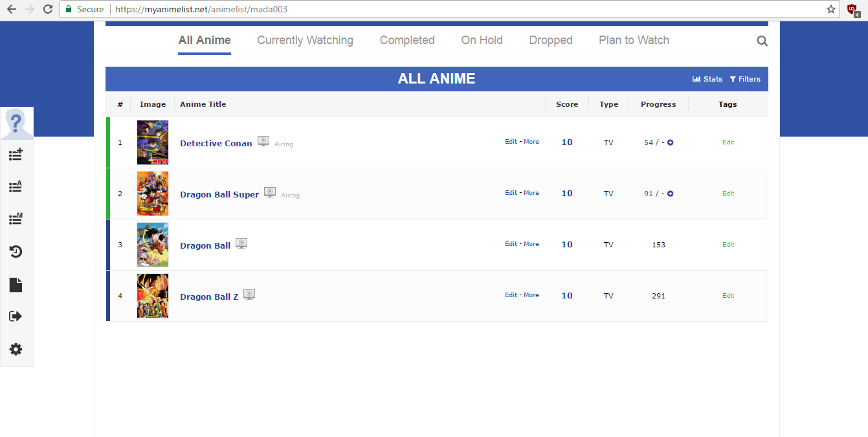Sort list by Score column header

point(567,104)
